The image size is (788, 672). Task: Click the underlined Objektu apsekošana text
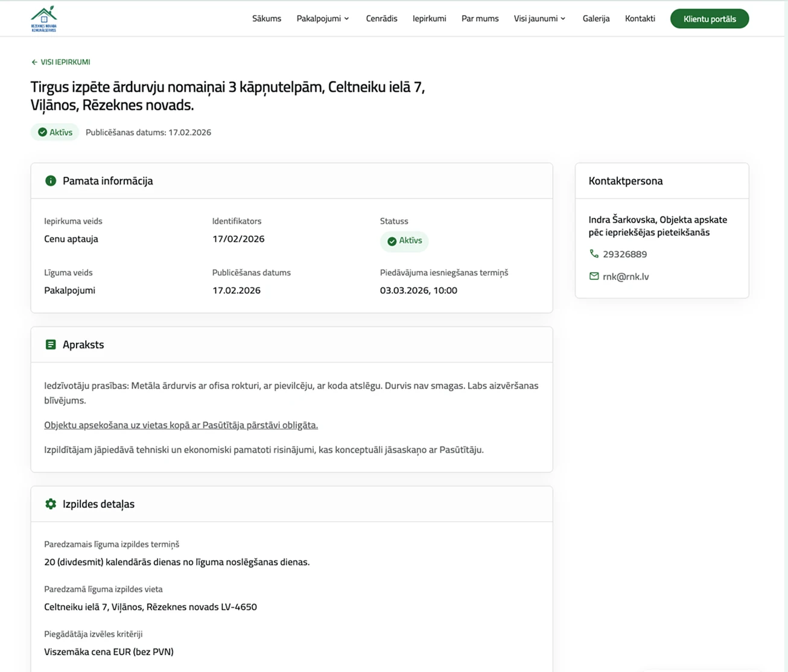[180, 425]
